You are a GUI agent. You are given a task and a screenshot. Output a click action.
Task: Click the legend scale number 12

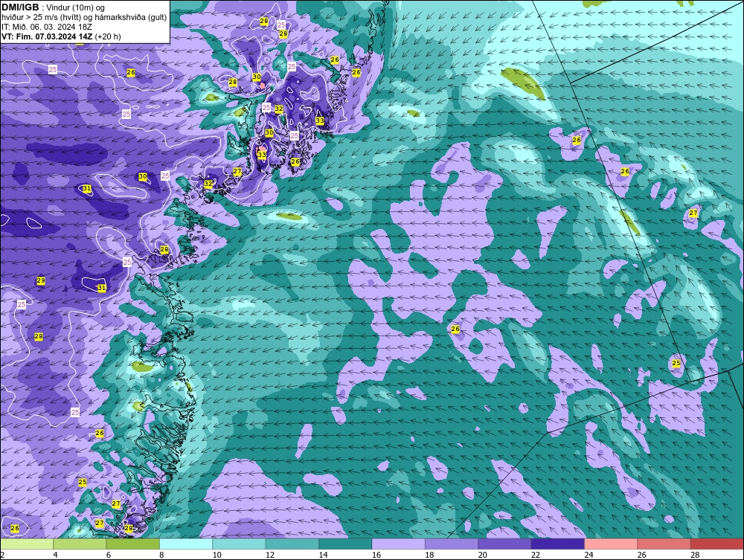[270, 555]
